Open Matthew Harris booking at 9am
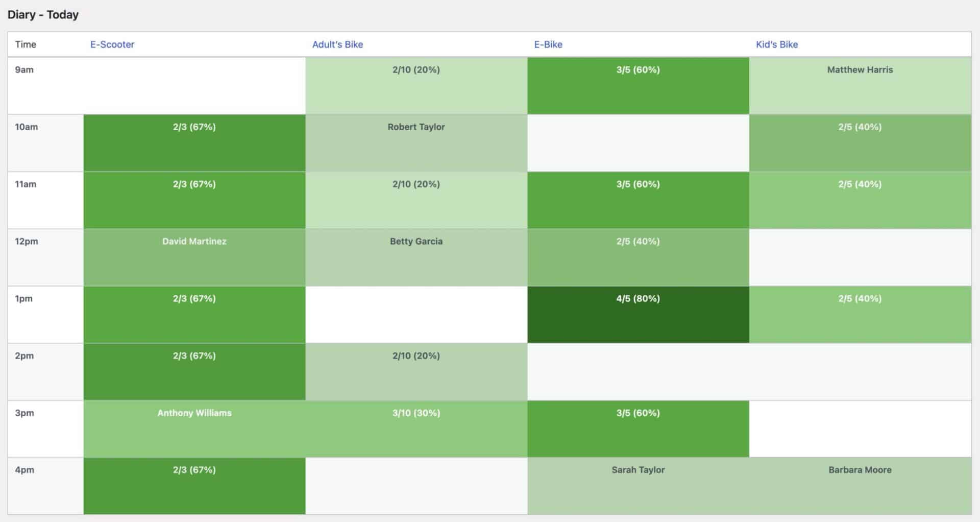Viewport: 980px width, 522px height. coord(860,86)
